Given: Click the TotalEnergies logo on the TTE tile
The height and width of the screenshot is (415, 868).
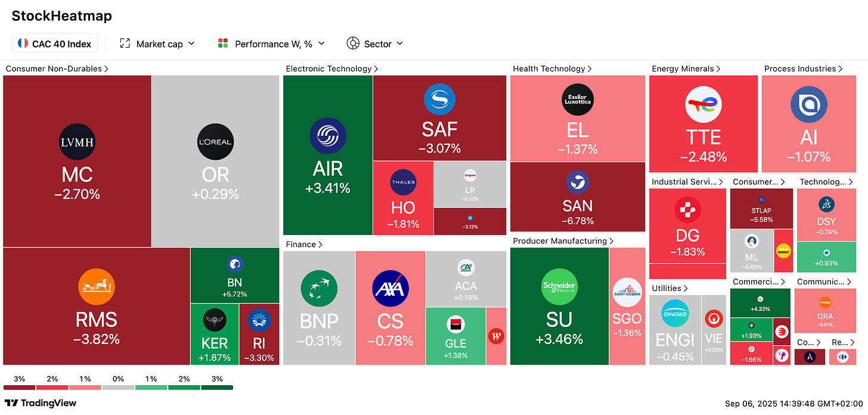Looking at the screenshot, I should tap(703, 106).
